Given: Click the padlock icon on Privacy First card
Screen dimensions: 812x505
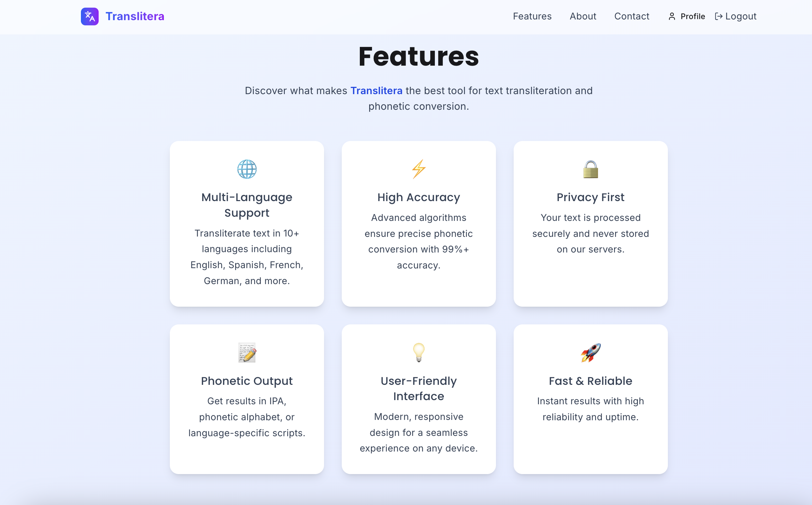Looking at the screenshot, I should click(590, 169).
